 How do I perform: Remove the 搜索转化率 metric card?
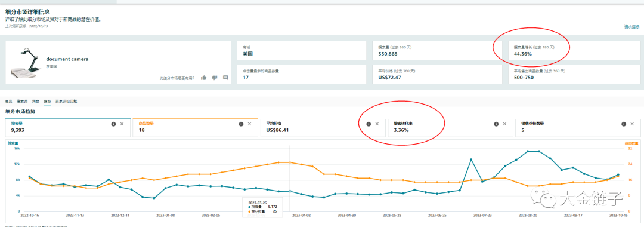[x=505, y=124]
